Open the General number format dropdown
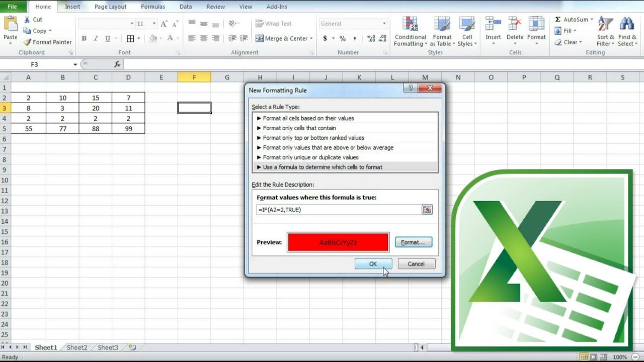Screen dimensions: 644x362 pos(384,24)
